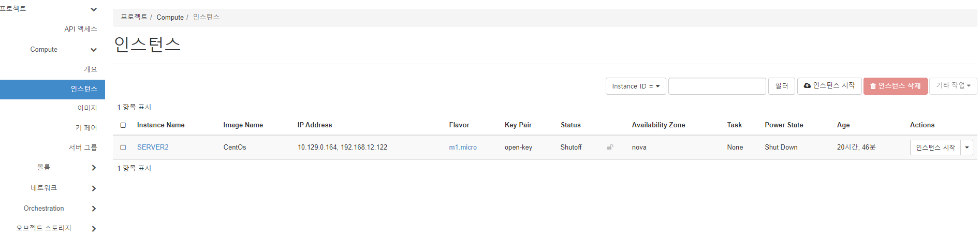Open the SERVER2 instance link
This screenshot has height=236, width=980.
(153, 148)
